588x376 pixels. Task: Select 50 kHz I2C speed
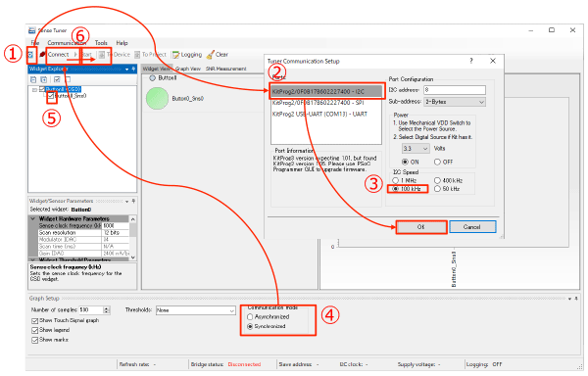point(437,189)
